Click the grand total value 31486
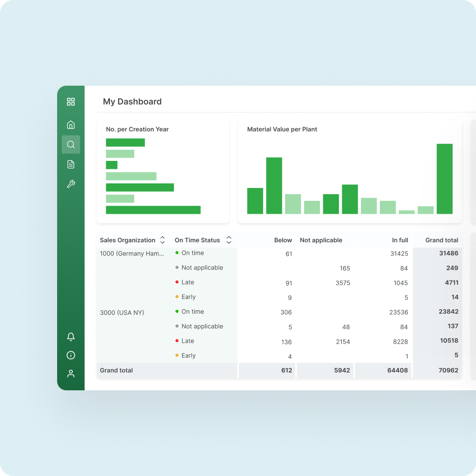 [449, 253]
